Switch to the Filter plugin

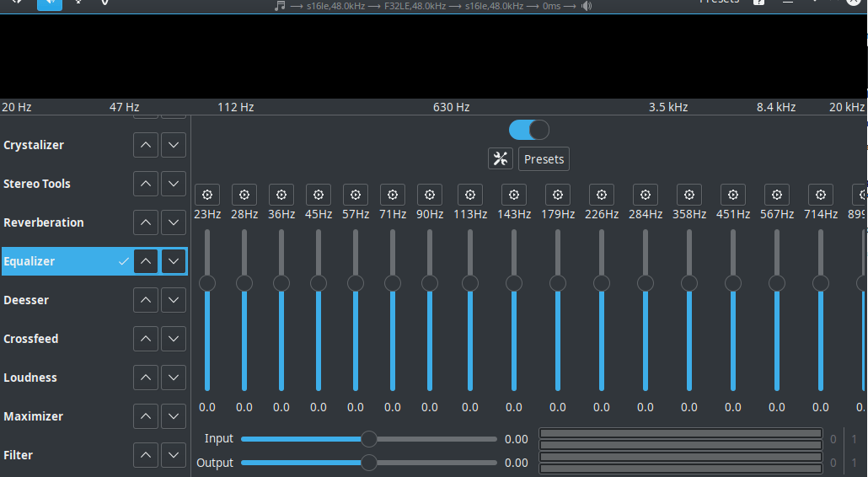pyautogui.click(x=19, y=455)
